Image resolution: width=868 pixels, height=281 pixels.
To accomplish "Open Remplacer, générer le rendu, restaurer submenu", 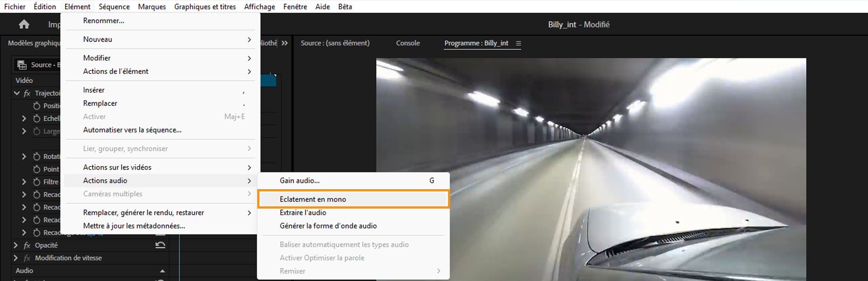I will coord(160,213).
